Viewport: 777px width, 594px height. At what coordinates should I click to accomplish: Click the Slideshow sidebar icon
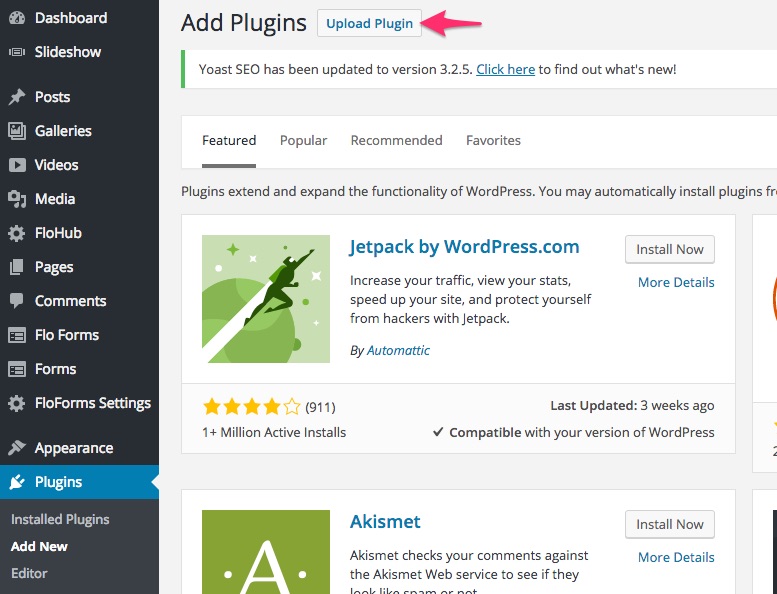[17, 52]
